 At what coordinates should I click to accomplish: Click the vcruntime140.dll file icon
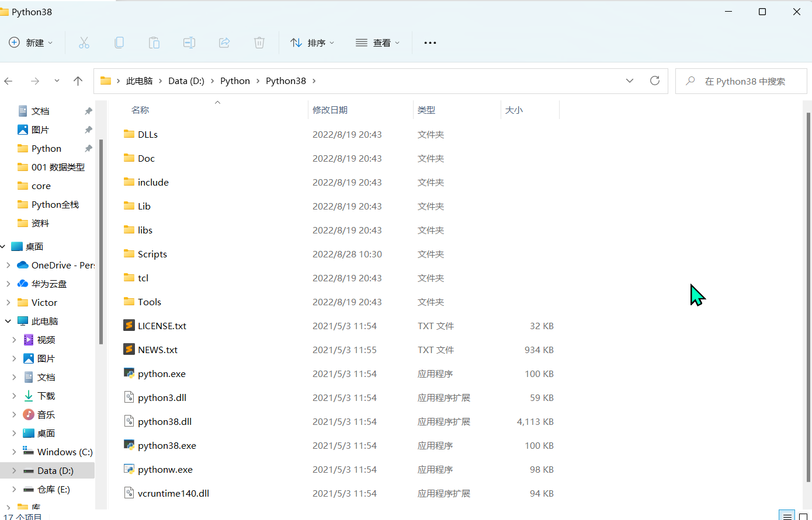[x=129, y=493]
